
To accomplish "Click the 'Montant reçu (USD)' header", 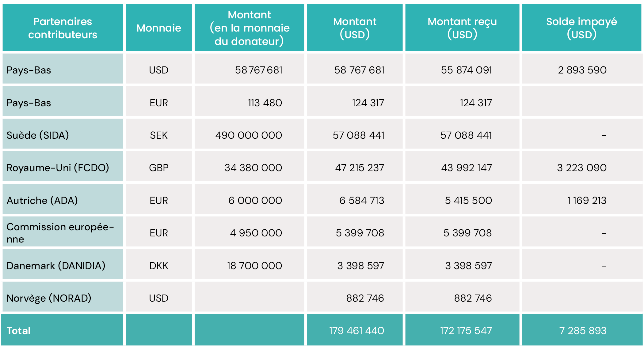I will click(x=462, y=28).
